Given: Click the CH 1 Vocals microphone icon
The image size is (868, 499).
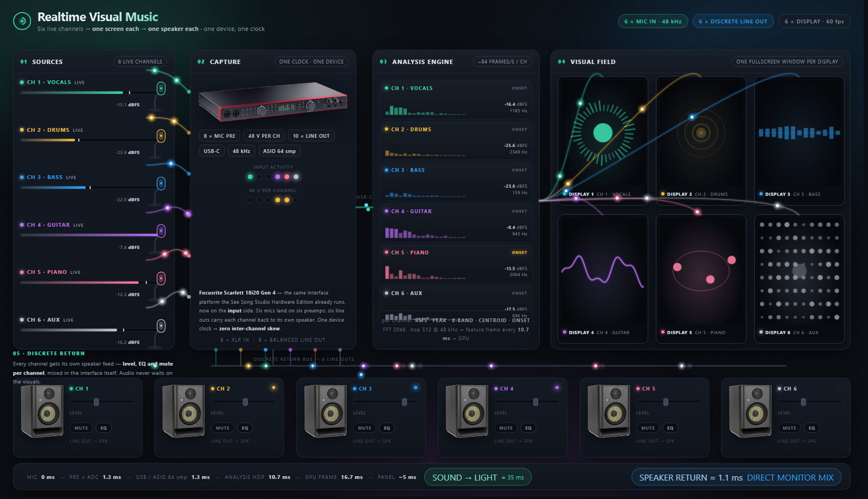Looking at the screenshot, I should pos(161,88).
